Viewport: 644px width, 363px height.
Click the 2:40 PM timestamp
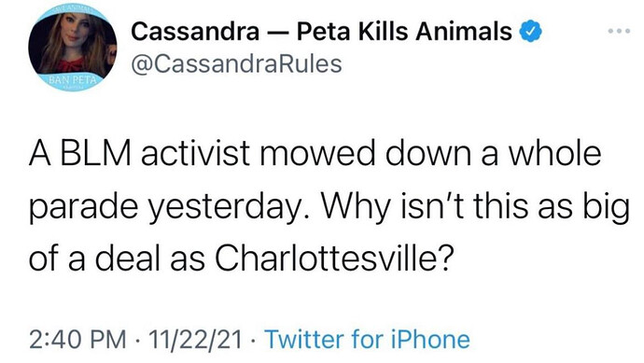point(78,340)
